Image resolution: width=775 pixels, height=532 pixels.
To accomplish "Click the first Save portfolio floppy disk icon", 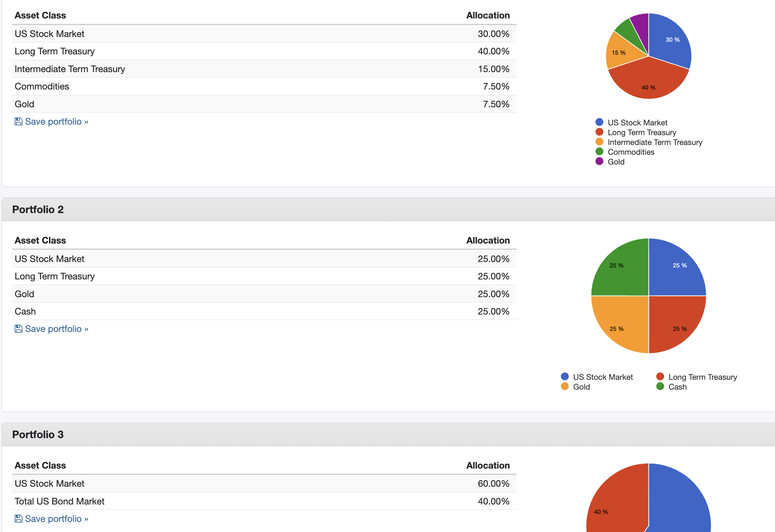I will (18, 121).
